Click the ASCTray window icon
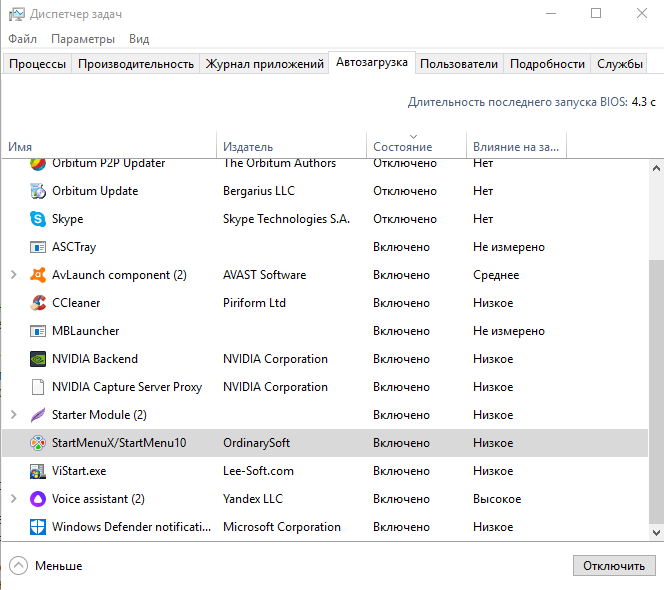This screenshot has height=590, width=664. point(38,247)
